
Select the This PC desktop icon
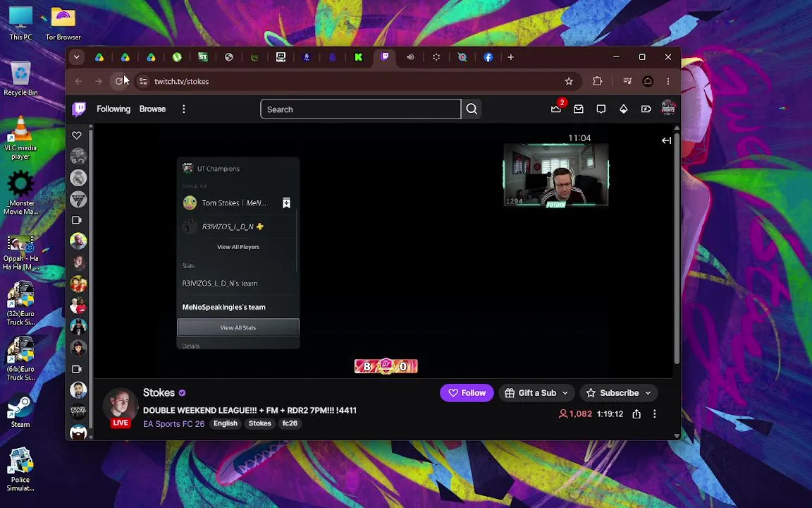click(x=20, y=24)
